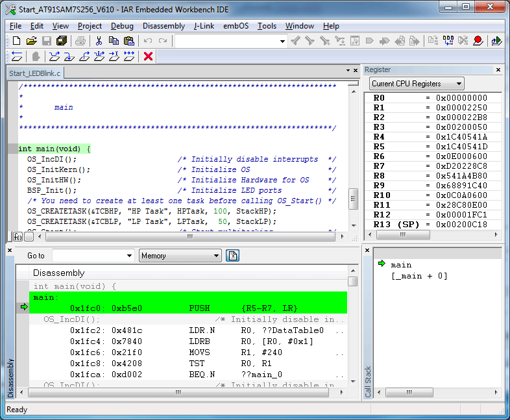Open the File menu
Viewport: 510px width, 420px height.
(x=16, y=26)
